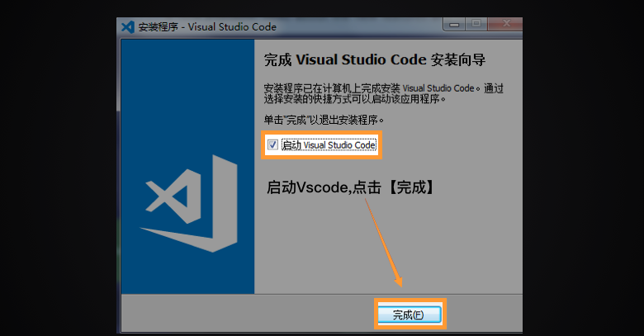Click the 完成(F) finish button
This screenshot has width=644, height=336.
[410, 315]
